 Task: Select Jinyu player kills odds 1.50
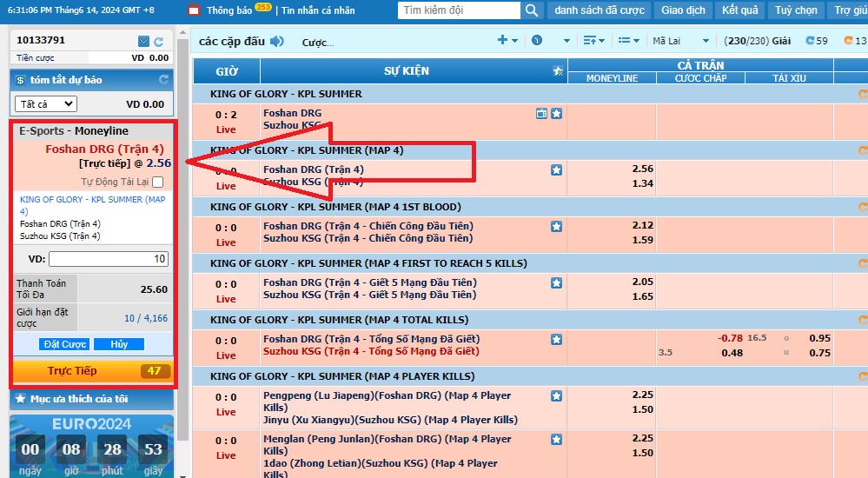coord(643,409)
